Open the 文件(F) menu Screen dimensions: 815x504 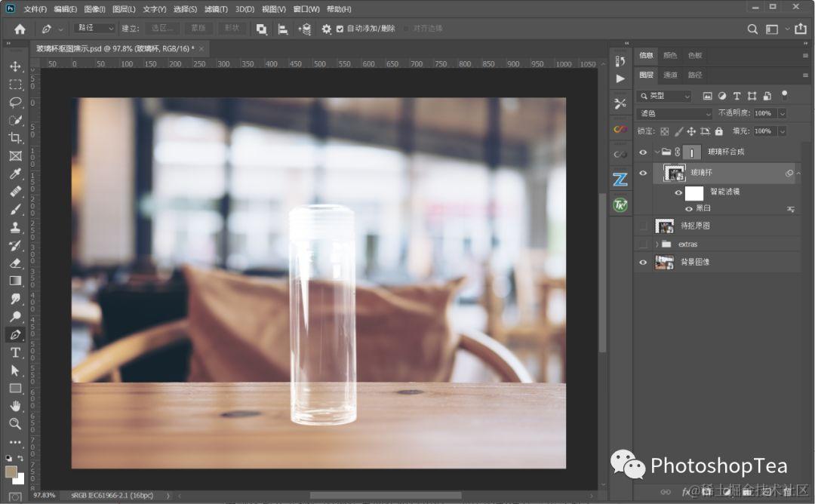(x=35, y=9)
